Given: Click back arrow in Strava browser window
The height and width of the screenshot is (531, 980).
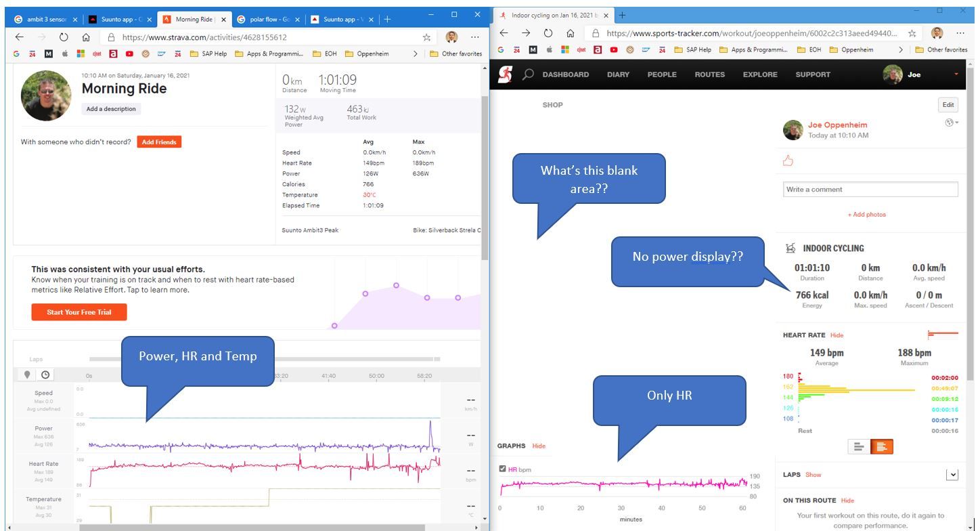Looking at the screenshot, I should 19,38.
